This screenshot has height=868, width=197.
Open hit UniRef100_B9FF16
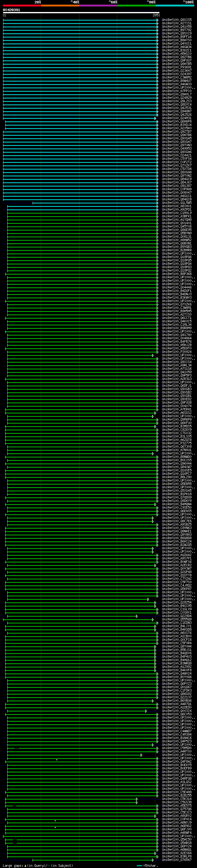(177, 37)
